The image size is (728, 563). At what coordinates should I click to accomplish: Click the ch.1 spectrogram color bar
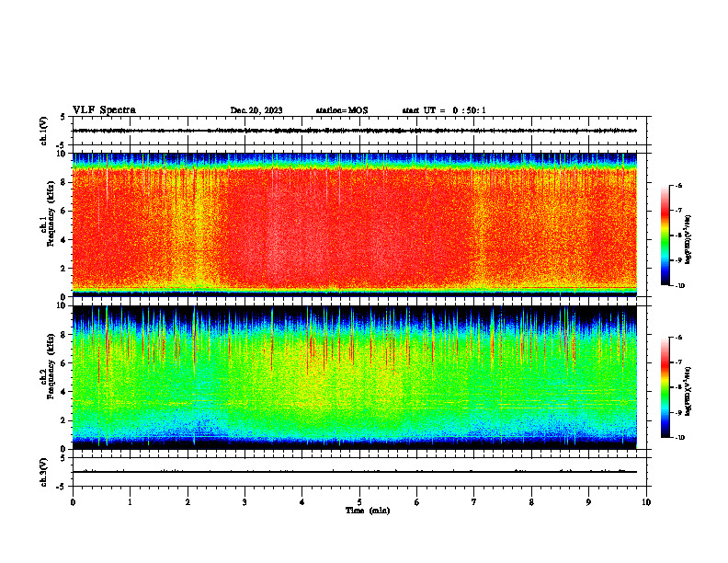pos(665,236)
